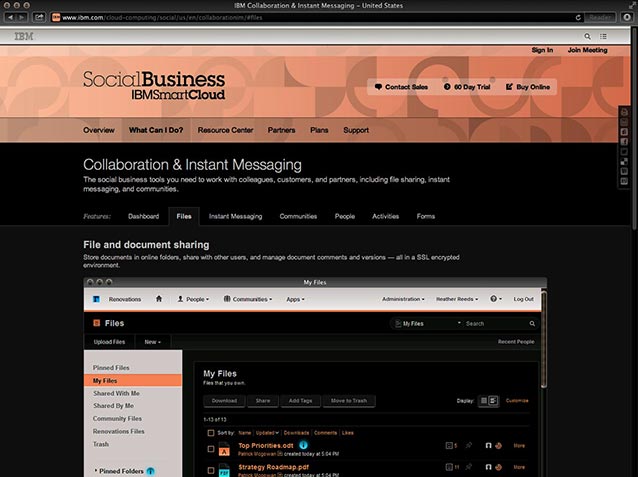638x477 pixels.
Task: Switch to the Instant Messaging tab
Action: [235, 216]
